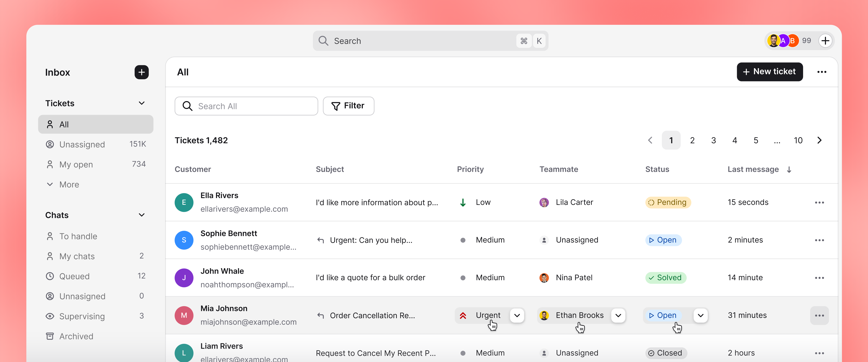The height and width of the screenshot is (362, 868).
Task: Click the Closed status badge for Liam Rivers
Action: [666, 353]
